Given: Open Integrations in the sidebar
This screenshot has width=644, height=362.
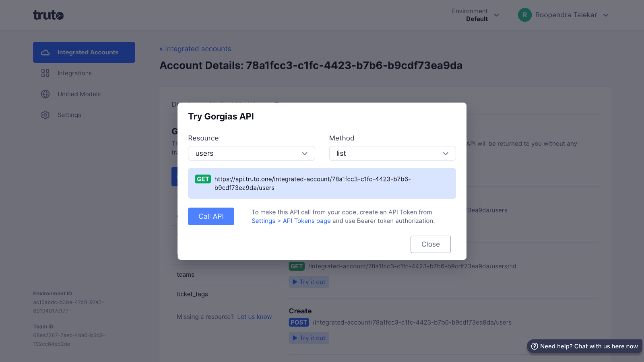Looking at the screenshot, I should pyautogui.click(x=74, y=73).
